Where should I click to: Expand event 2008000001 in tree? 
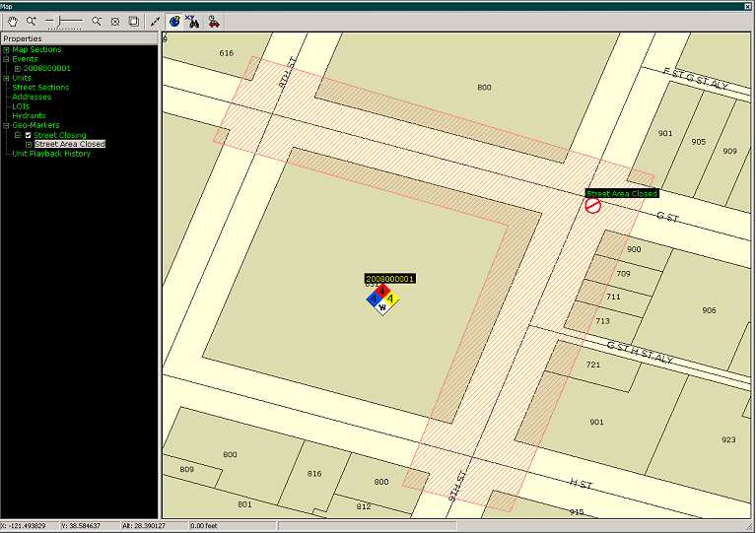(17, 68)
